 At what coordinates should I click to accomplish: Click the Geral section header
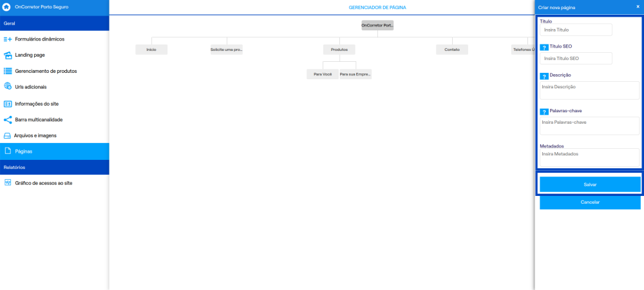tap(55, 23)
